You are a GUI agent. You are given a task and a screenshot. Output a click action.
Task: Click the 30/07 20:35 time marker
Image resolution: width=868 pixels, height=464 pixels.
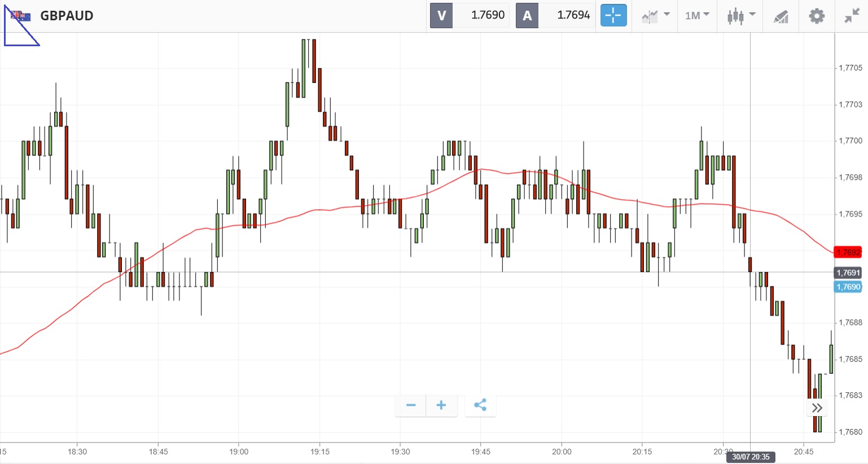[751, 457]
